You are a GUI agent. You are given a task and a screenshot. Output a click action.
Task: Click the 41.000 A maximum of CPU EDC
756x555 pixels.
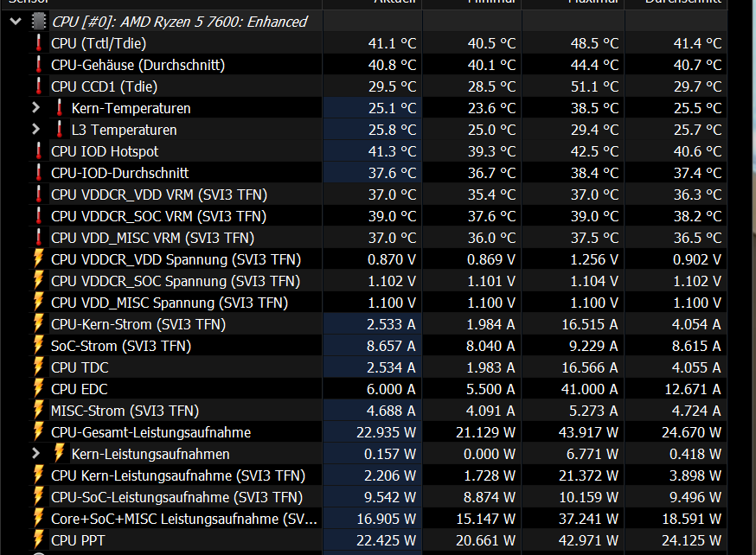pyautogui.click(x=589, y=389)
